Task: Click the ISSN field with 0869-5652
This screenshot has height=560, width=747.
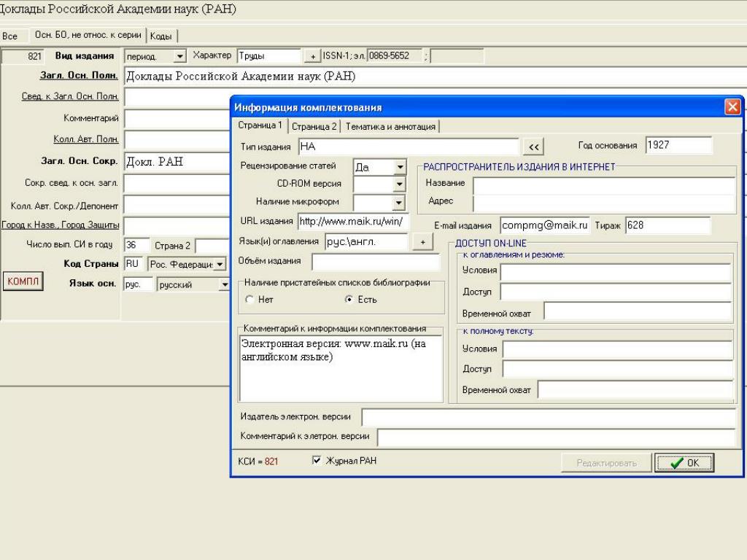Action: point(395,56)
